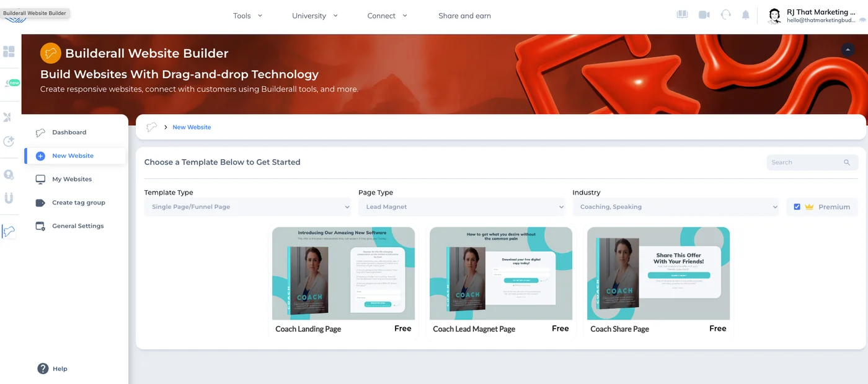This screenshot has width=868, height=384.
Task: Open the headset support icon
Action: 725,14
